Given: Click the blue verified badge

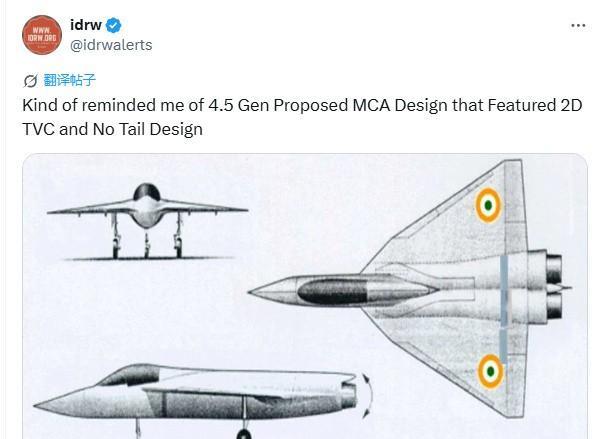Looking at the screenshot, I should 115,26.
